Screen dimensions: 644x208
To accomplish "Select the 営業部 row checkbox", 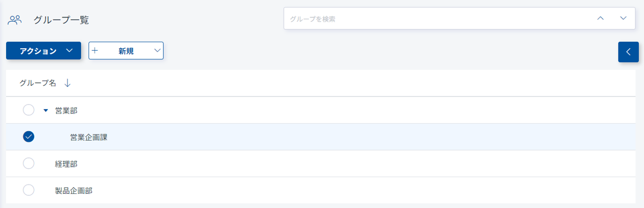I will pos(29,111).
